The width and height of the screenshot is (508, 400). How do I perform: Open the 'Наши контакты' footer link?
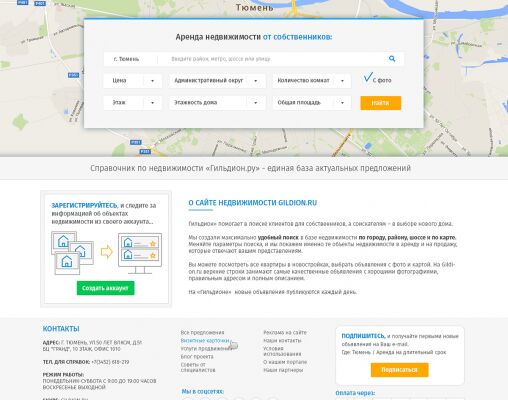pyautogui.click(x=282, y=341)
